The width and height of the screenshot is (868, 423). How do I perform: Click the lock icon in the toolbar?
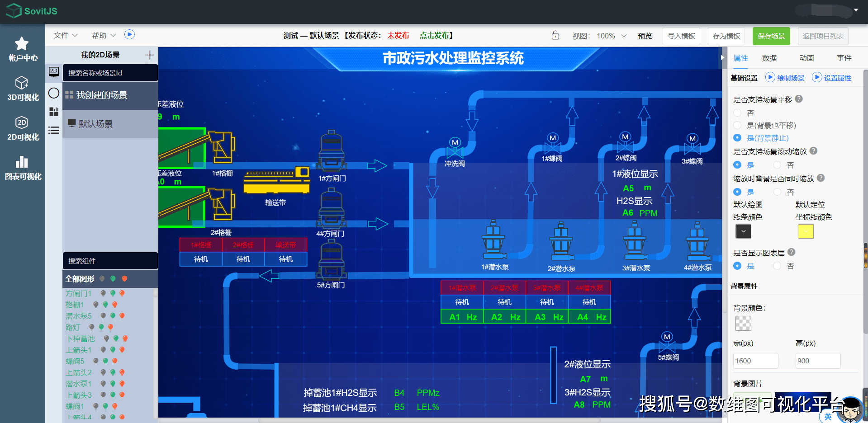click(x=555, y=35)
